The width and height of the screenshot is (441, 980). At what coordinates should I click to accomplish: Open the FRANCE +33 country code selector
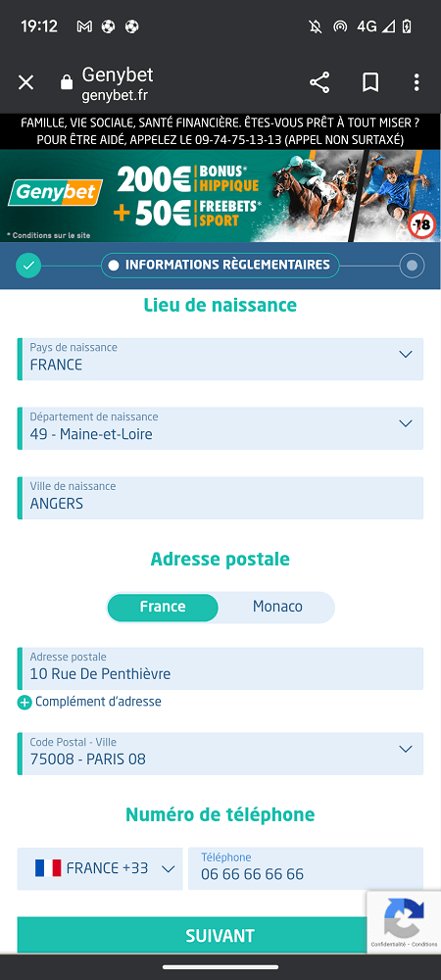tap(100, 868)
